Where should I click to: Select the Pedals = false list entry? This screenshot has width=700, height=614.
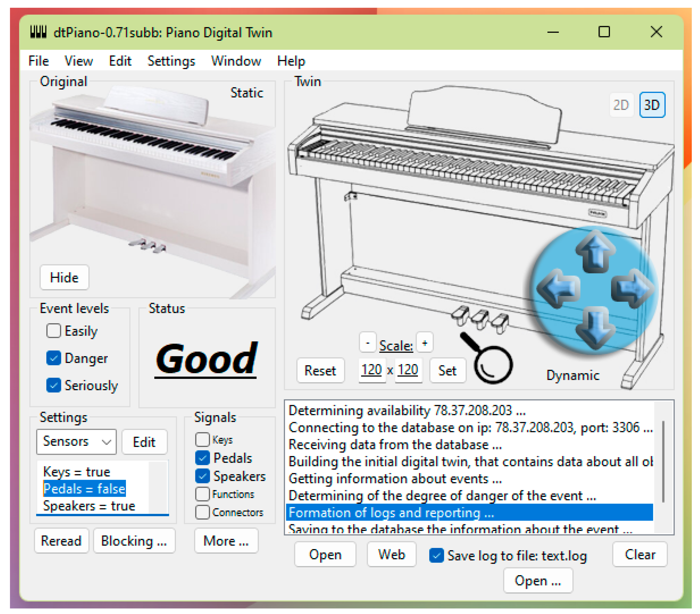[84, 489]
